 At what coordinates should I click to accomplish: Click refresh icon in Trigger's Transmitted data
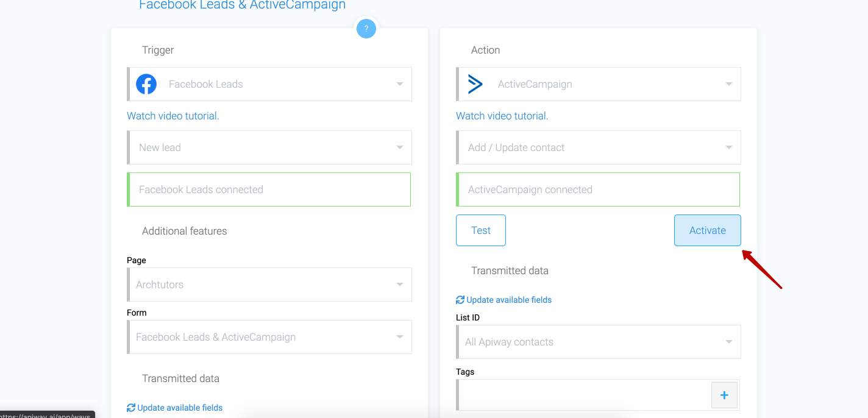131,408
